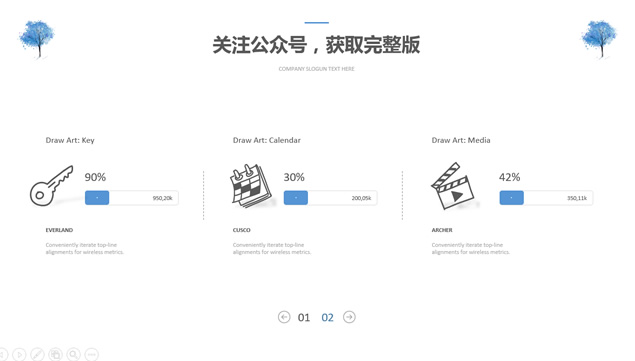Screen dimensions: 635x361
Task: Click the 30% value
Action: [x=294, y=177]
